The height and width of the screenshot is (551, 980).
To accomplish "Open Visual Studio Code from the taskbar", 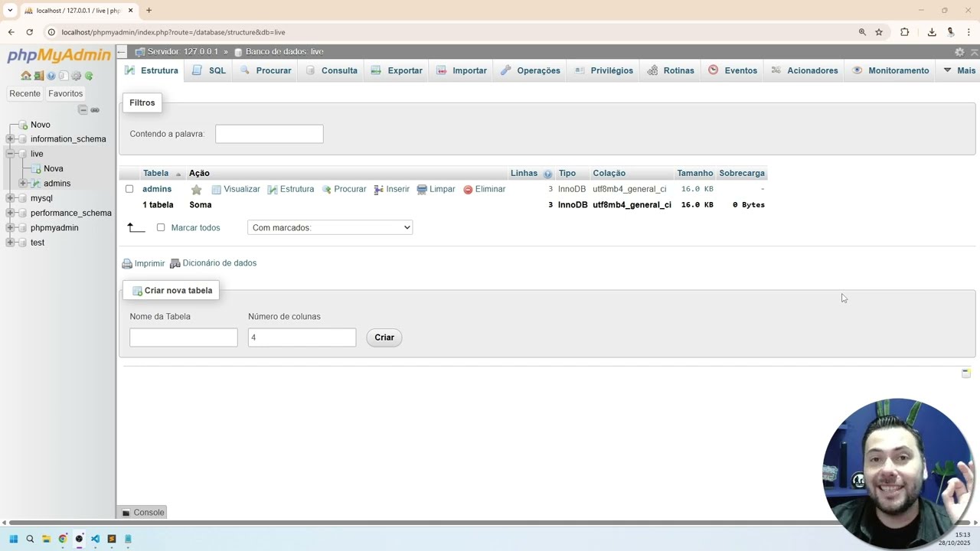I will click(95, 539).
